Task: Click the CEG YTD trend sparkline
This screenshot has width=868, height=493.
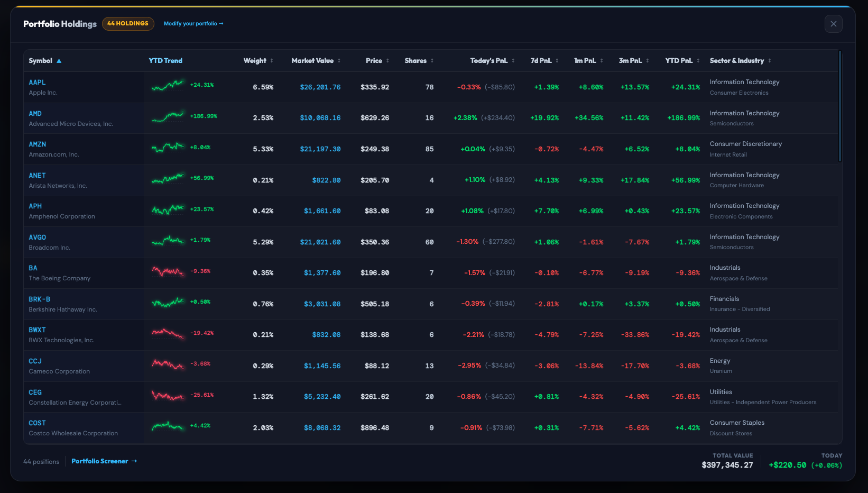Action: (168, 395)
